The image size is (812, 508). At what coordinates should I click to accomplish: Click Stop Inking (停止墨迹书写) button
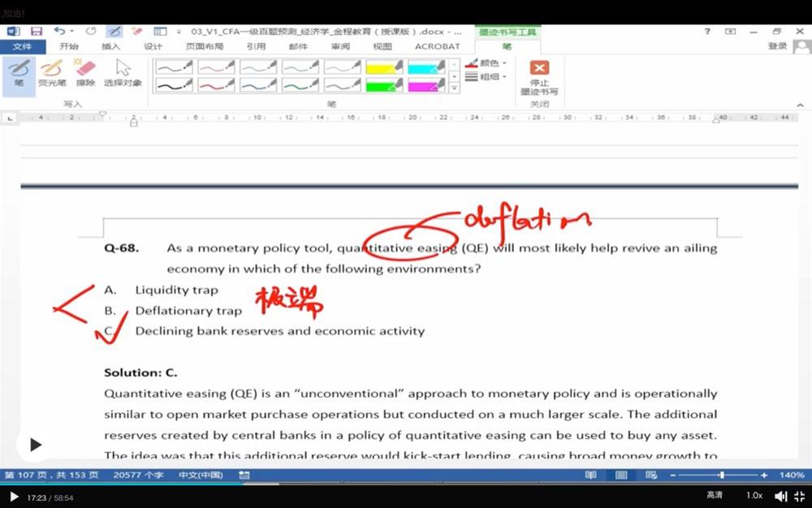pyautogui.click(x=539, y=77)
